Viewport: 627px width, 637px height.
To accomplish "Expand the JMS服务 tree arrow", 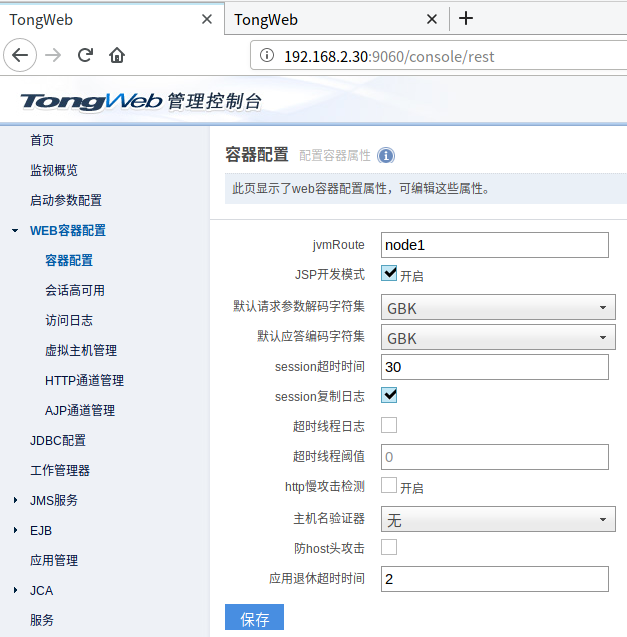I will click(x=15, y=500).
